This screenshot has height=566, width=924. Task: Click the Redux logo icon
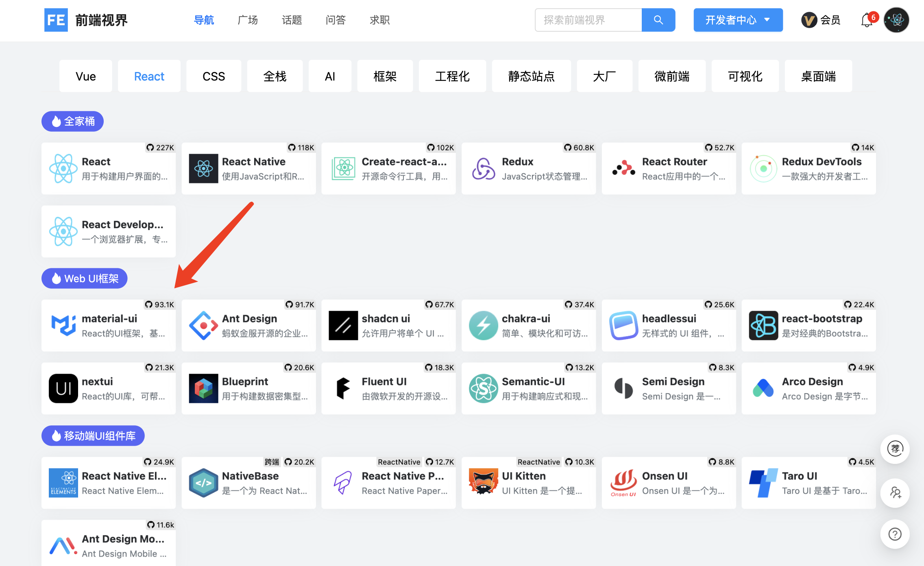tap(483, 169)
